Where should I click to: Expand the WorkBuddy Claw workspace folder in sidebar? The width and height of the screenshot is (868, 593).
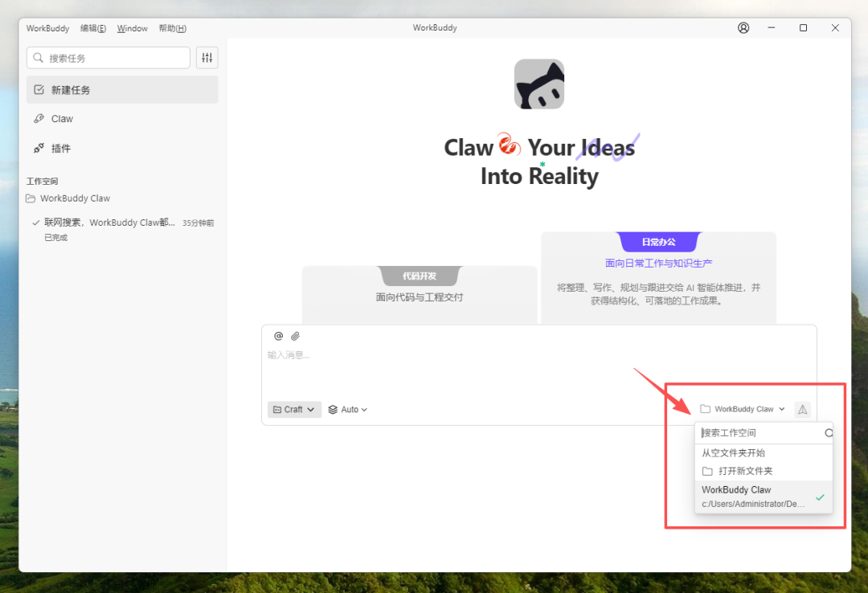(68, 198)
